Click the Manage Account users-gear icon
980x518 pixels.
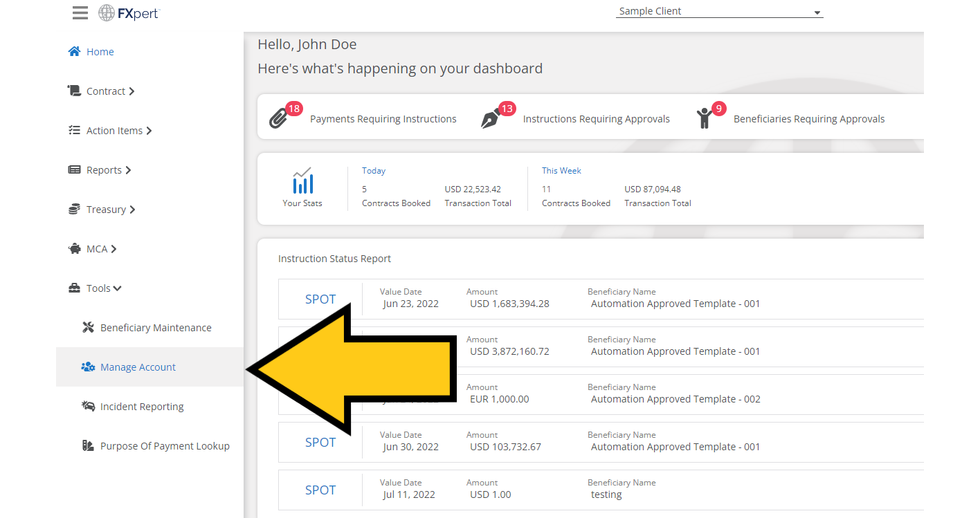coord(88,367)
